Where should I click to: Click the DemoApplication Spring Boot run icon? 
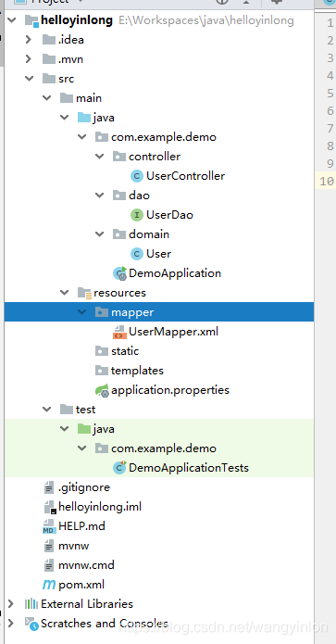click(119, 273)
